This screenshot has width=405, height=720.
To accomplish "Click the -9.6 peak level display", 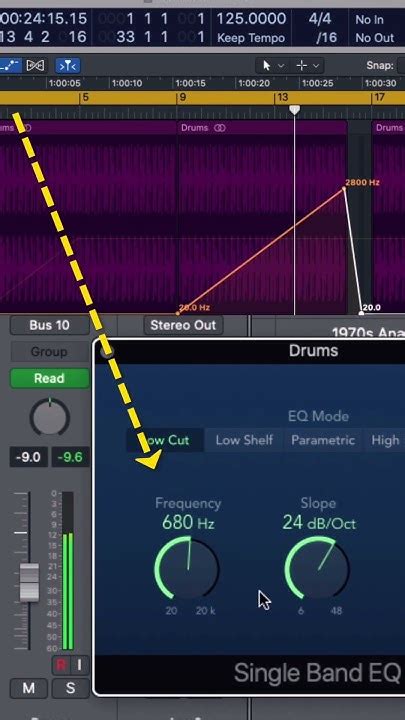I will (x=70, y=457).
